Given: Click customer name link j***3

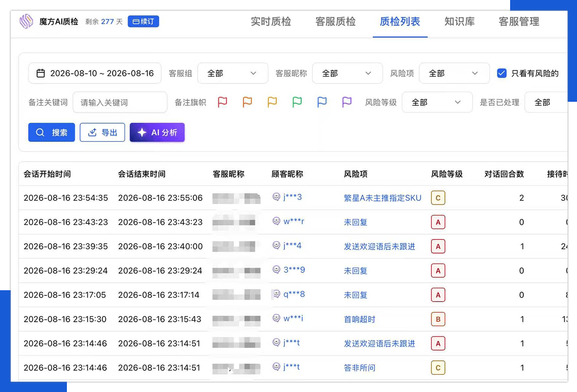Looking at the screenshot, I should 293,197.
